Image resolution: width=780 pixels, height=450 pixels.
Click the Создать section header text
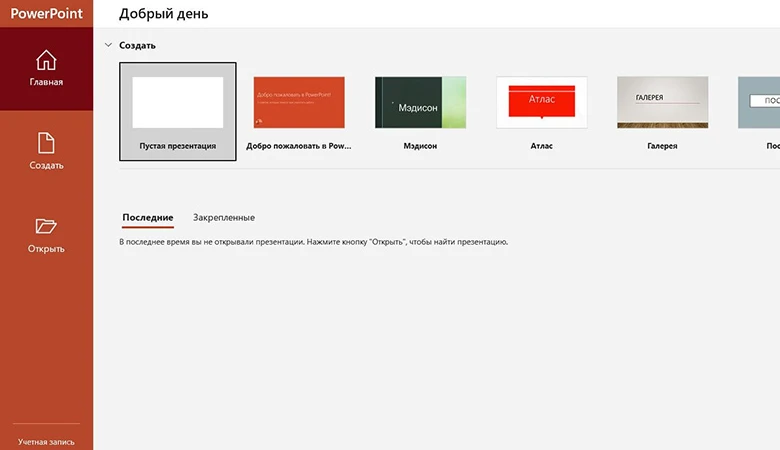pos(137,45)
